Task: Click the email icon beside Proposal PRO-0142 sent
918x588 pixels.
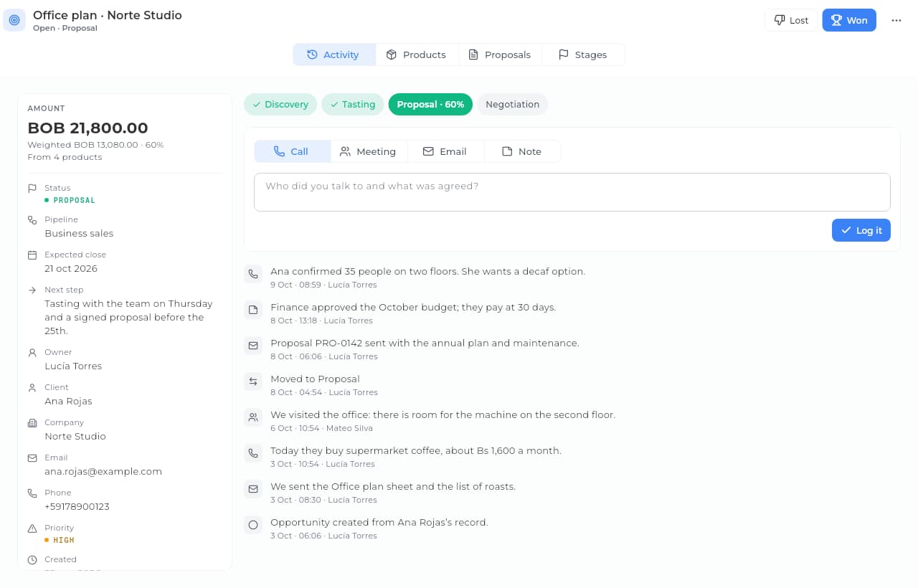Action: pos(252,346)
